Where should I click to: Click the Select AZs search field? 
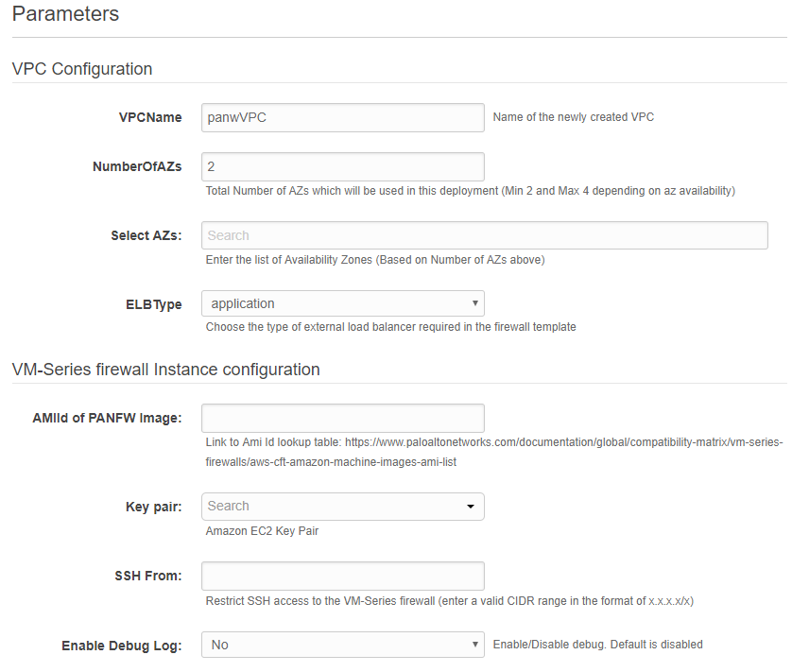coord(484,235)
